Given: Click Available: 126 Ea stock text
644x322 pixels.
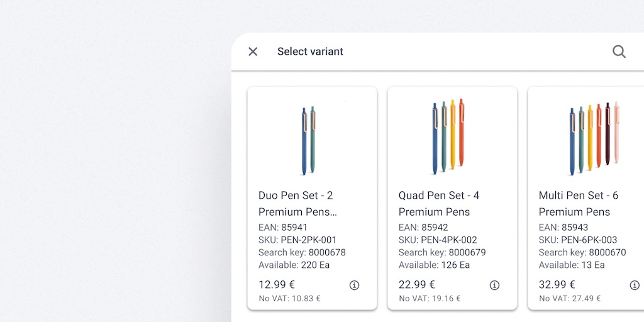Looking at the screenshot, I should (x=434, y=265).
